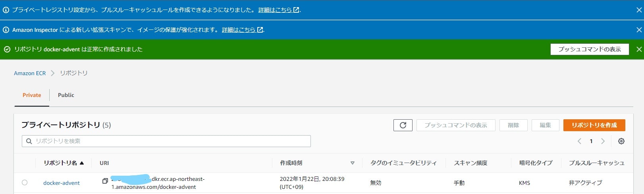This screenshot has height=194, width=644.
Task: Click the タグのイミュータビリティ column header
Action: [403, 163]
